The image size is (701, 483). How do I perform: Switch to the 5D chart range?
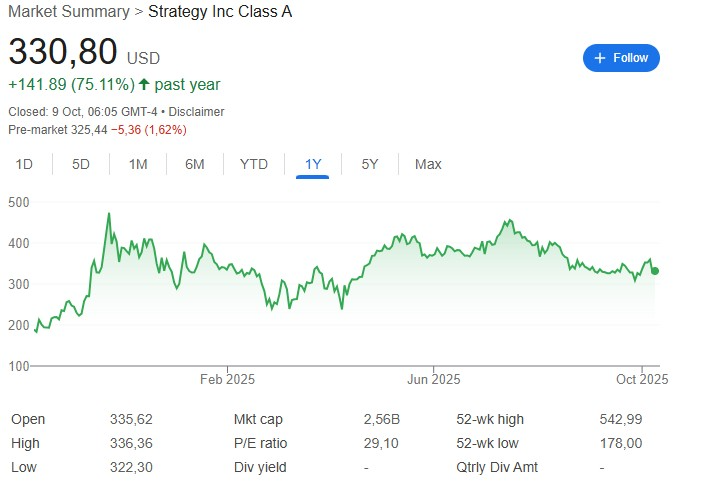click(81, 164)
